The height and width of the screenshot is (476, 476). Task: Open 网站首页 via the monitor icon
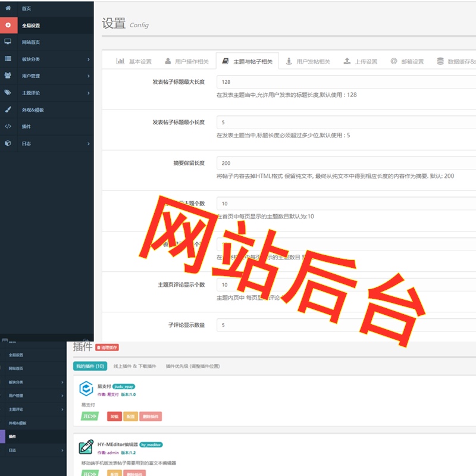click(8, 42)
